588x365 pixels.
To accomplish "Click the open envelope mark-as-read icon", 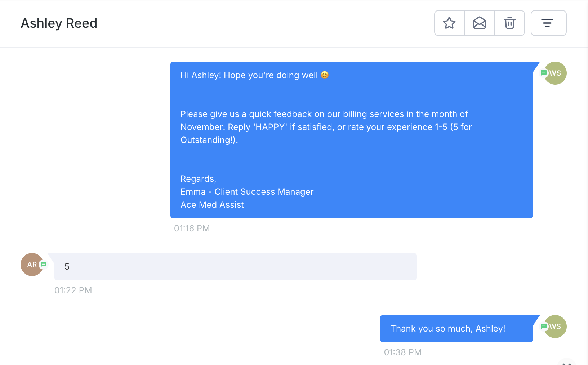I will pos(480,23).
